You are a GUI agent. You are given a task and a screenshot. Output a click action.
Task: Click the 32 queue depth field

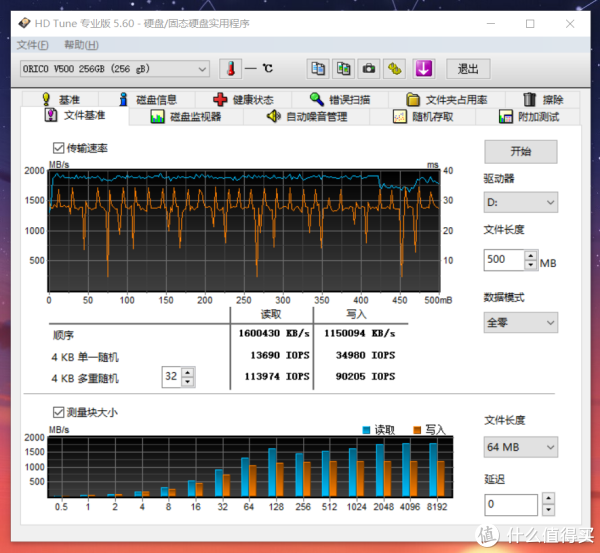tap(172, 377)
